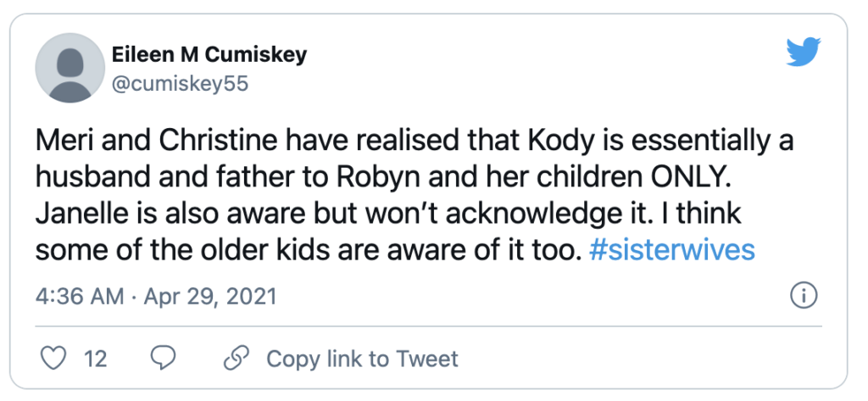Like the tweet with the heart icon

coord(54,359)
